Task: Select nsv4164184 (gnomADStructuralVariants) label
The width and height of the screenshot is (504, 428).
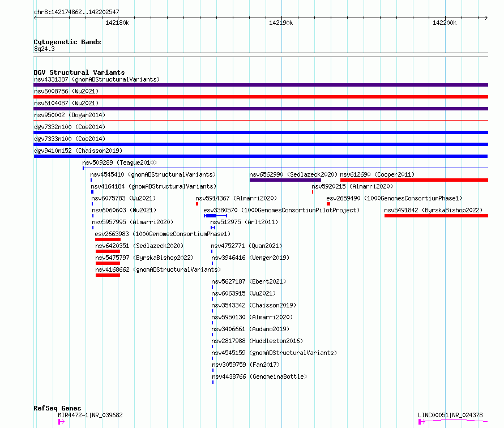Action: coord(153,186)
